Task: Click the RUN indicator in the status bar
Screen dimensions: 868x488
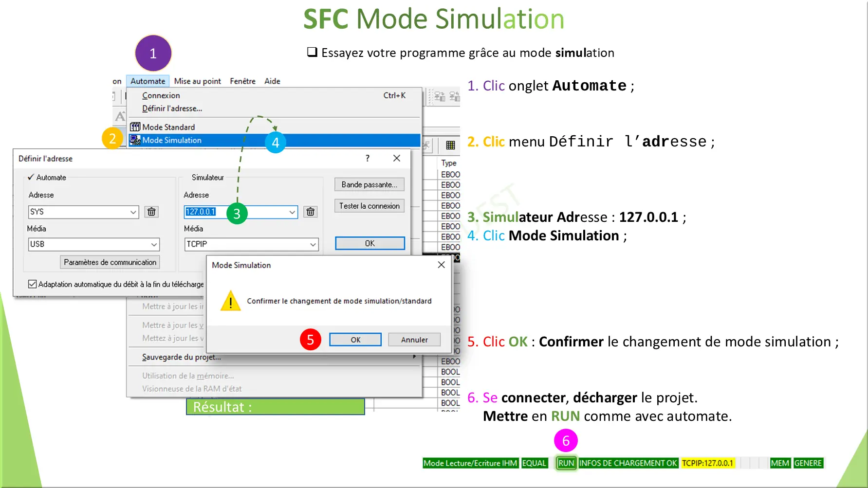Action: coord(566,463)
